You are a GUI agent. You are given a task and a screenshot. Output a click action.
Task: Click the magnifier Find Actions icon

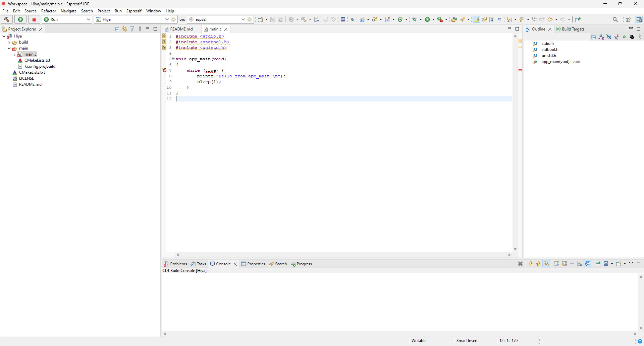point(615,19)
